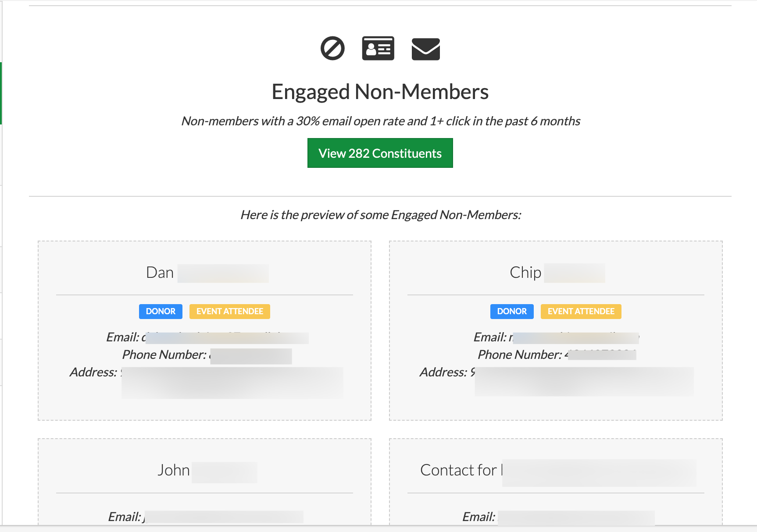The image size is (757, 532).
Task: Click Dan's address field
Action: point(232,383)
